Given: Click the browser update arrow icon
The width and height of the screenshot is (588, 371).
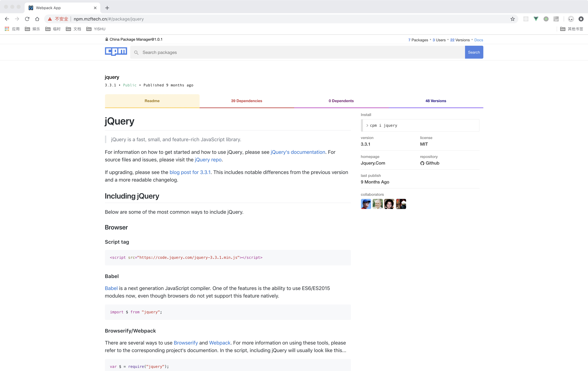Looking at the screenshot, I should point(581,19).
